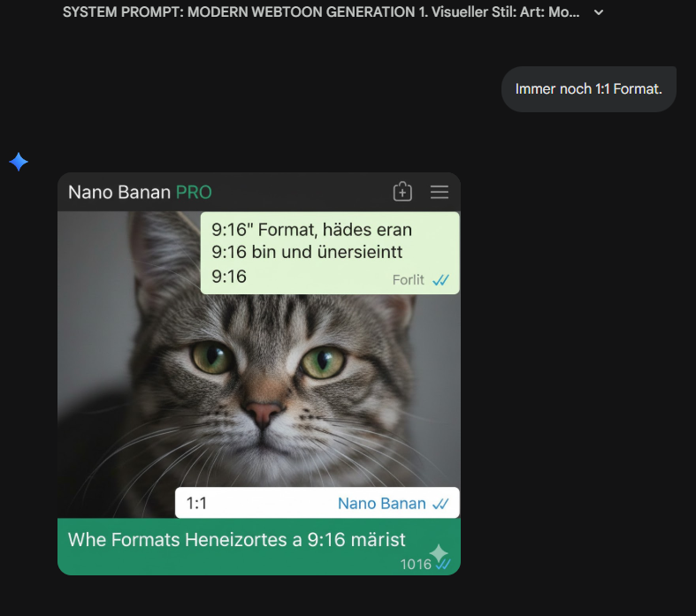Open the SYSTEM PROMPT: MODERN WEBTOON conversation title
Image resolution: width=696 pixels, height=616 pixels.
(322, 12)
